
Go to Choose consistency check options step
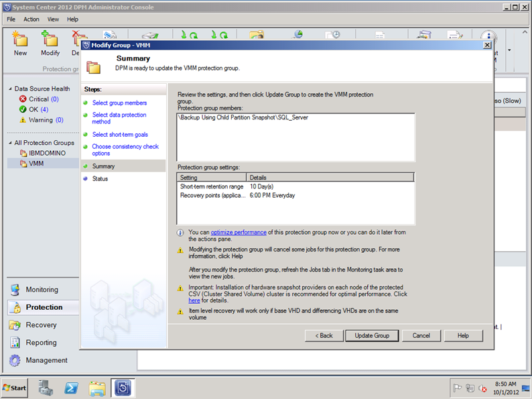pyautogui.click(x=125, y=150)
